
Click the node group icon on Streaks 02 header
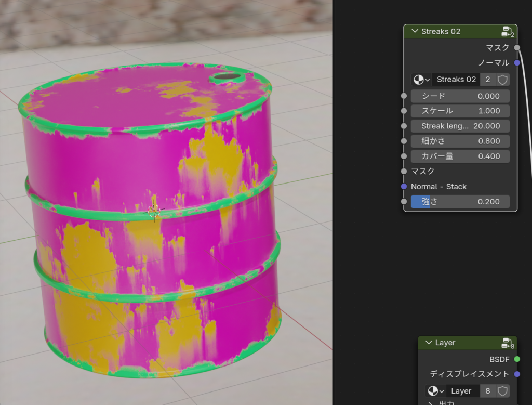click(507, 32)
